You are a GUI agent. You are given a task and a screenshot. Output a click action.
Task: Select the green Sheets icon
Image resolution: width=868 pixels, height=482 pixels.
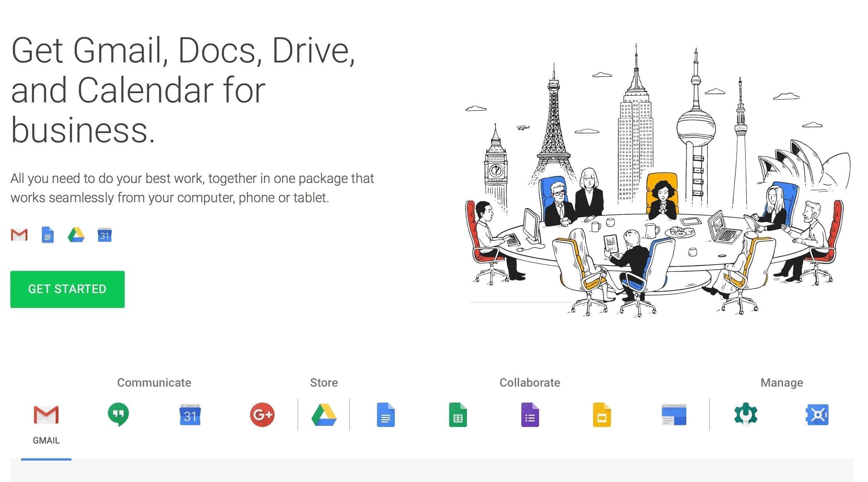tap(458, 415)
